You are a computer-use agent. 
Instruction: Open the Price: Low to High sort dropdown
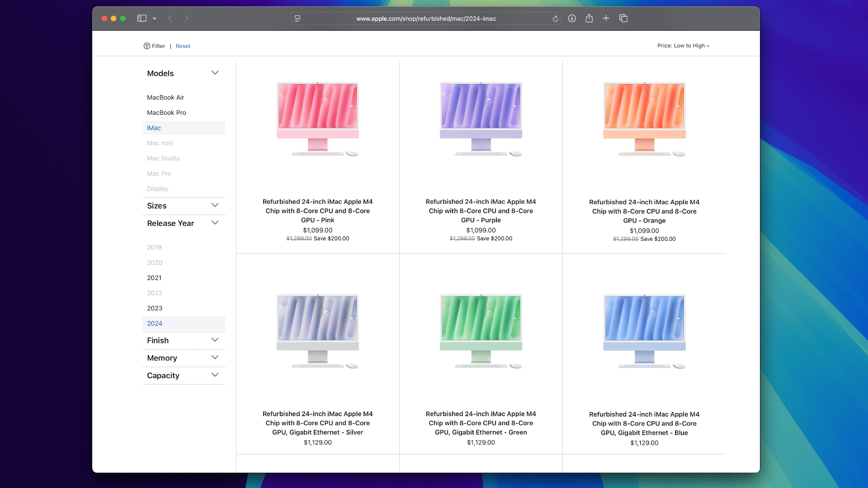click(x=684, y=46)
